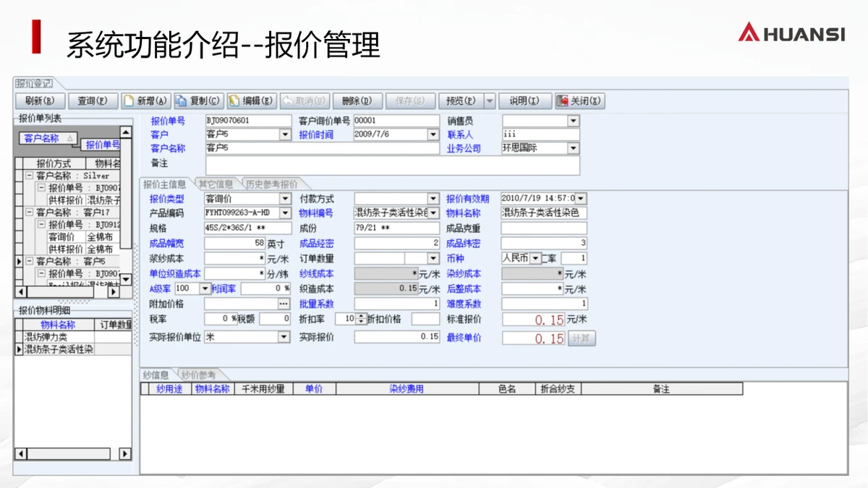
Task: Click left arrow of 报价物料明细 horizontal scrollbar
Action: [21, 454]
